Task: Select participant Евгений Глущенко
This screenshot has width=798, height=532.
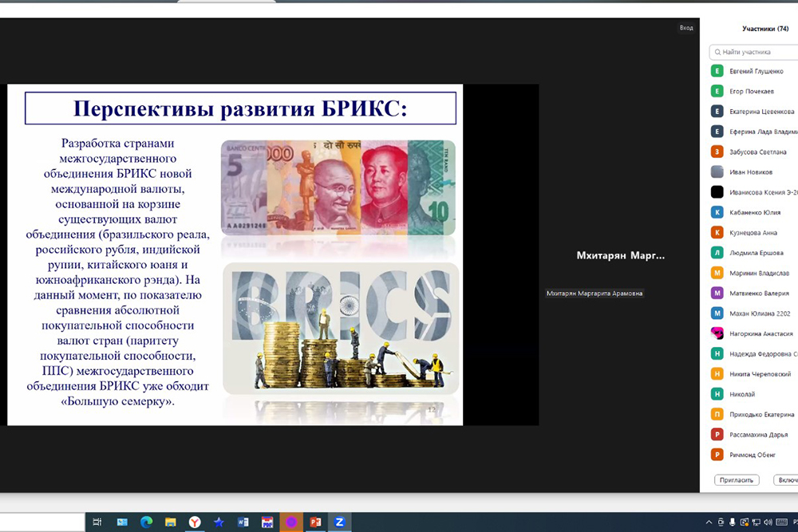Action: pyautogui.click(x=757, y=71)
